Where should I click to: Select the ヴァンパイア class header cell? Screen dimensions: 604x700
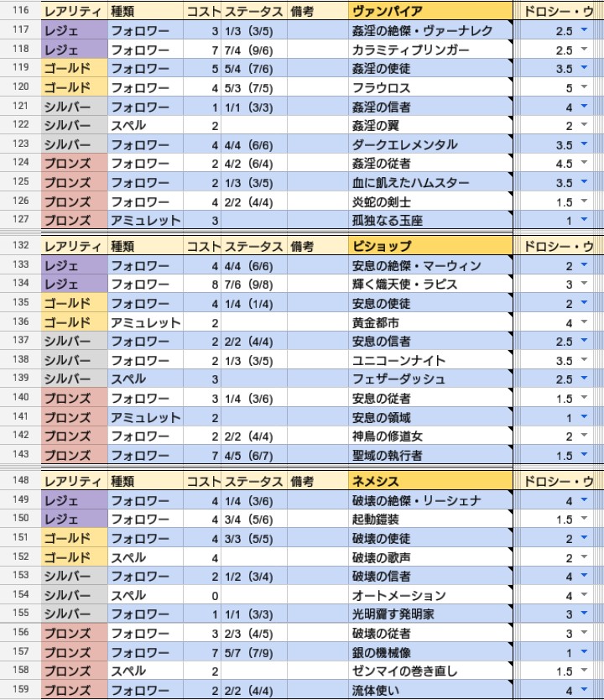430,11
